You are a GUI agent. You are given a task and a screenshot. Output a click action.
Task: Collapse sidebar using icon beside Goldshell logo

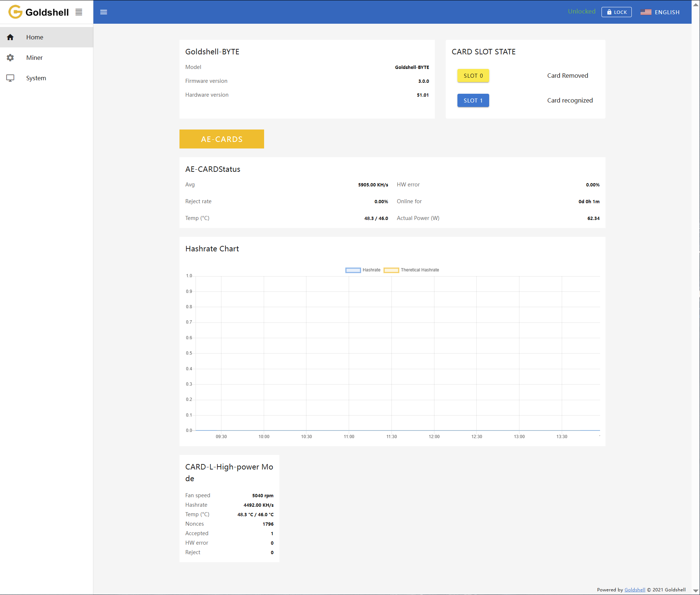tap(79, 12)
